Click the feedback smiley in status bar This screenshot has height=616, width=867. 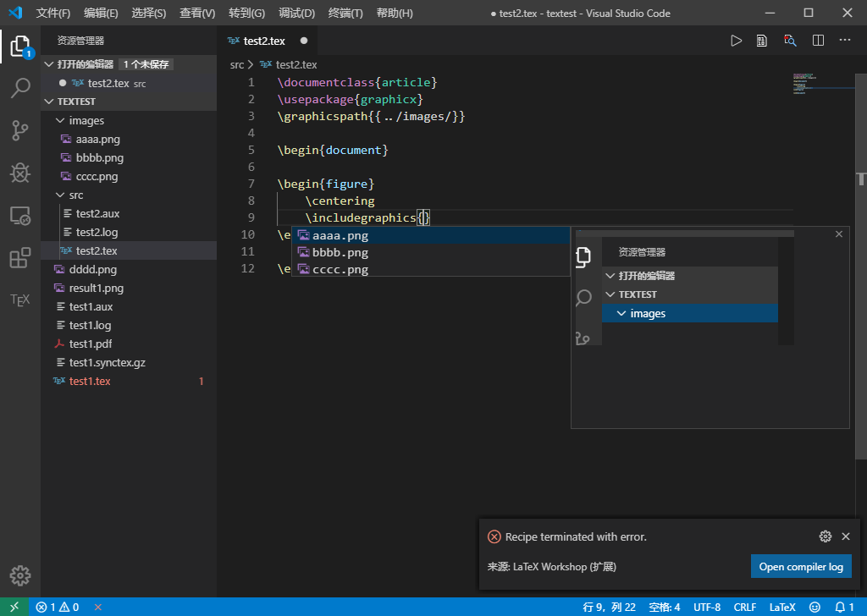[815, 608]
